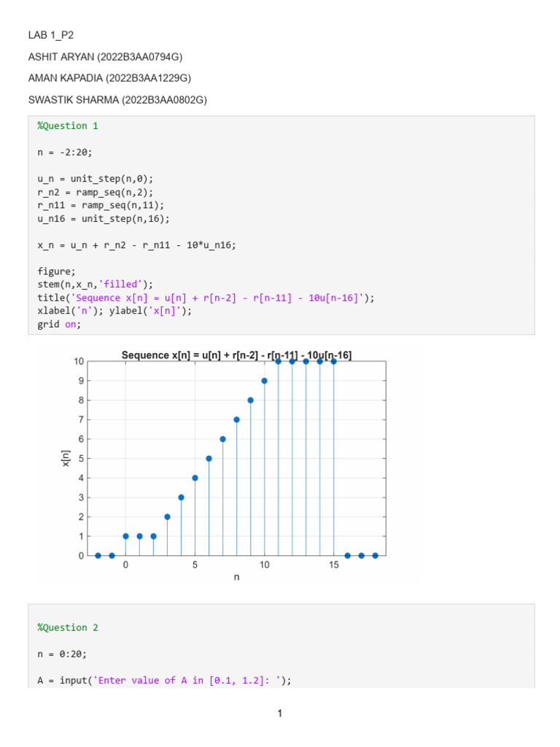Click the '%Question 2' comment line
This screenshot has height=747, width=560.
pos(68,628)
